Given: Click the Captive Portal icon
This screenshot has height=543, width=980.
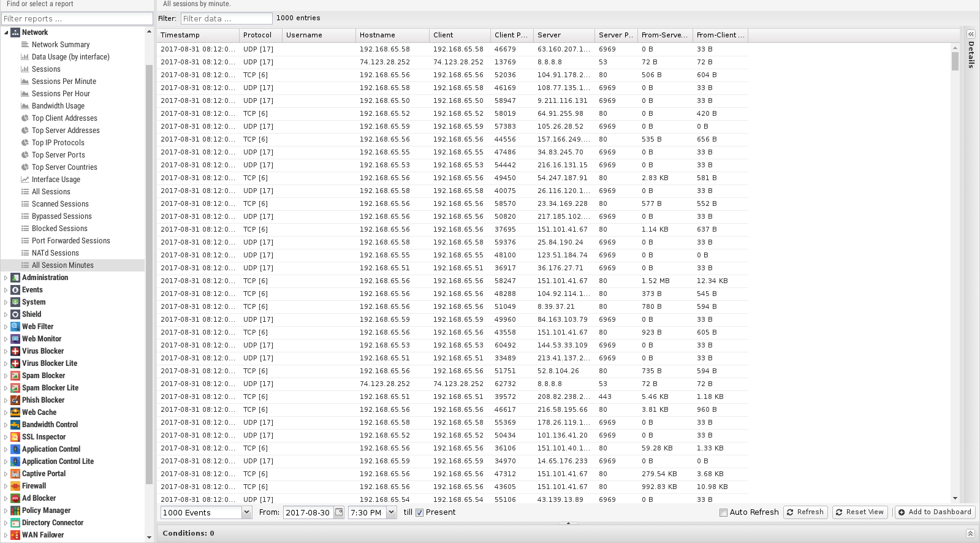Looking at the screenshot, I should (x=15, y=474).
